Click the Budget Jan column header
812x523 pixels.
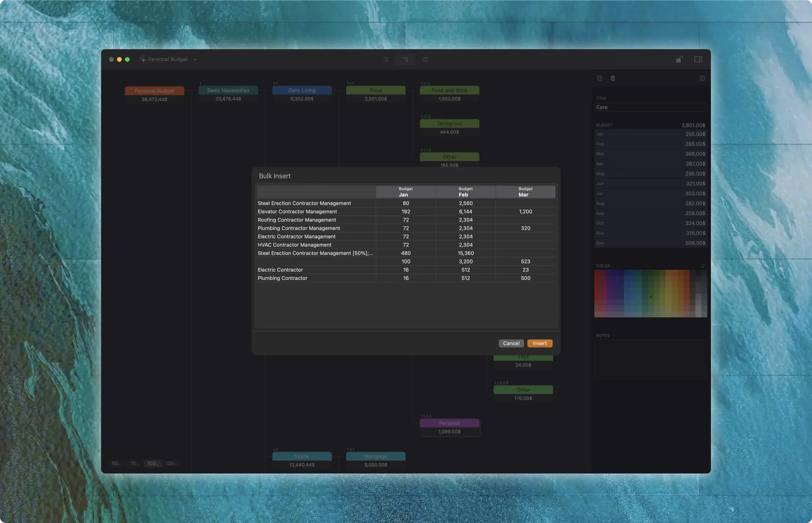(406, 192)
